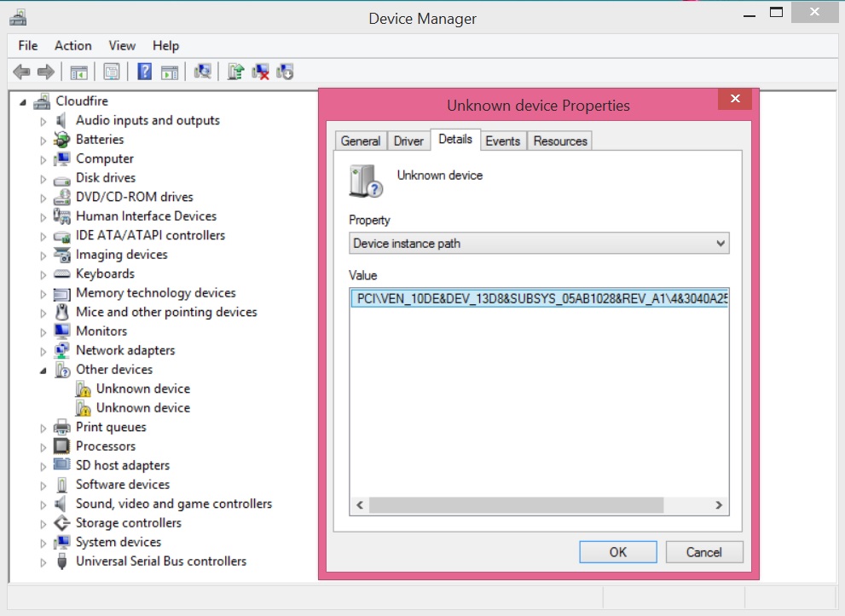This screenshot has height=616, width=845.
Task: Expand the Network adapters node
Action: tap(43, 351)
